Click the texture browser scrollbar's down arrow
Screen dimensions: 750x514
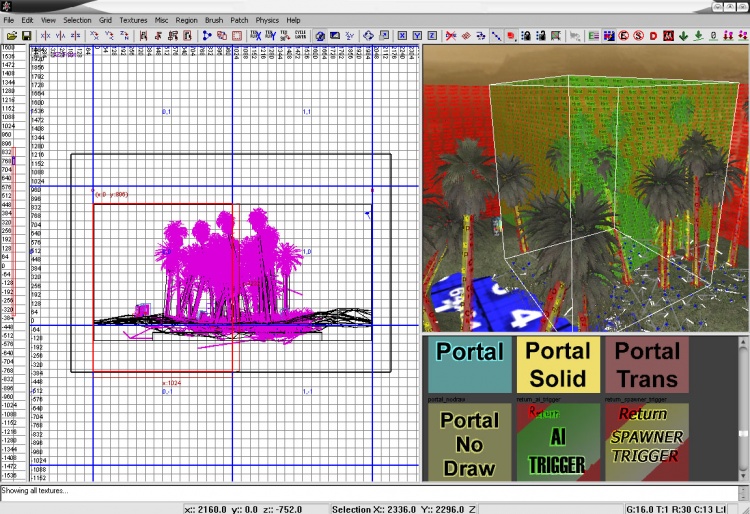743,476
